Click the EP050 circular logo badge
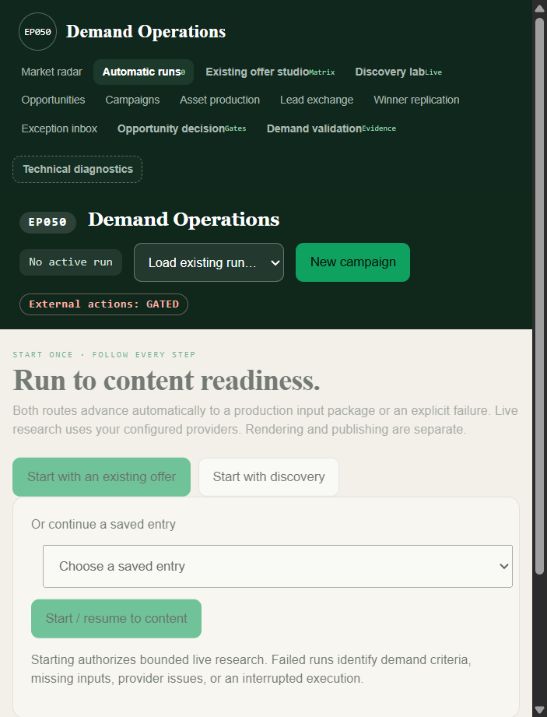The width and height of the screenshot is (547, 717). click(x=38, y=32)
